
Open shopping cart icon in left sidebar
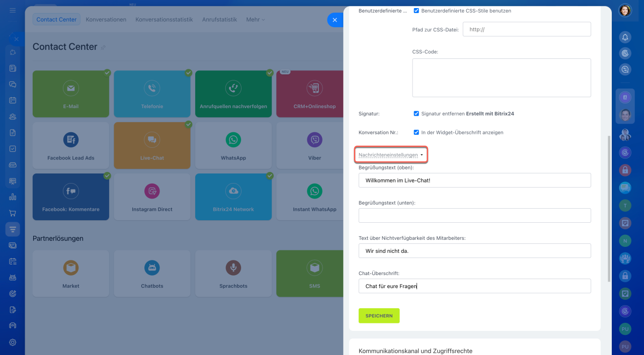click(13, 213)
